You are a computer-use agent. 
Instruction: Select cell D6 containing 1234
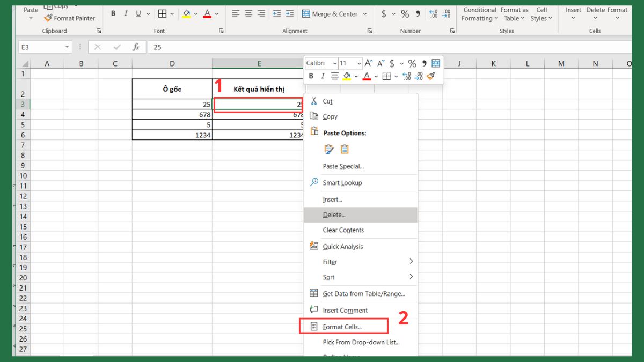(x=172, y=135)
